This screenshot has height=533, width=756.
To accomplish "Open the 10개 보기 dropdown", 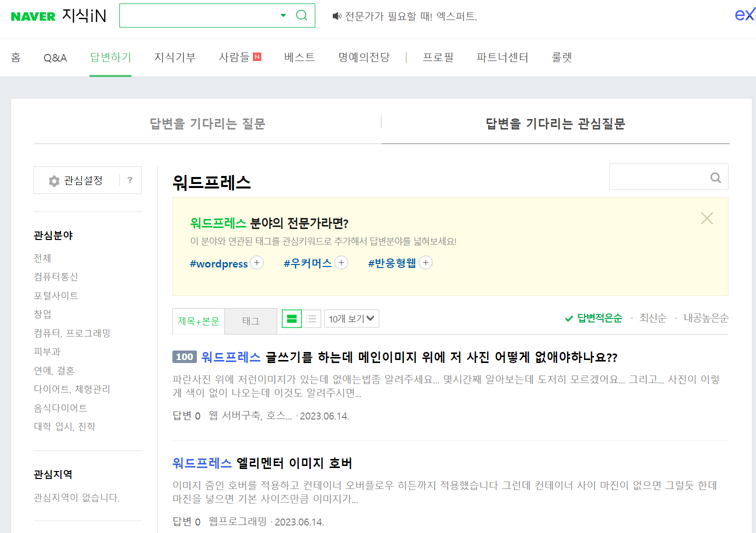I will pos(352,318).
